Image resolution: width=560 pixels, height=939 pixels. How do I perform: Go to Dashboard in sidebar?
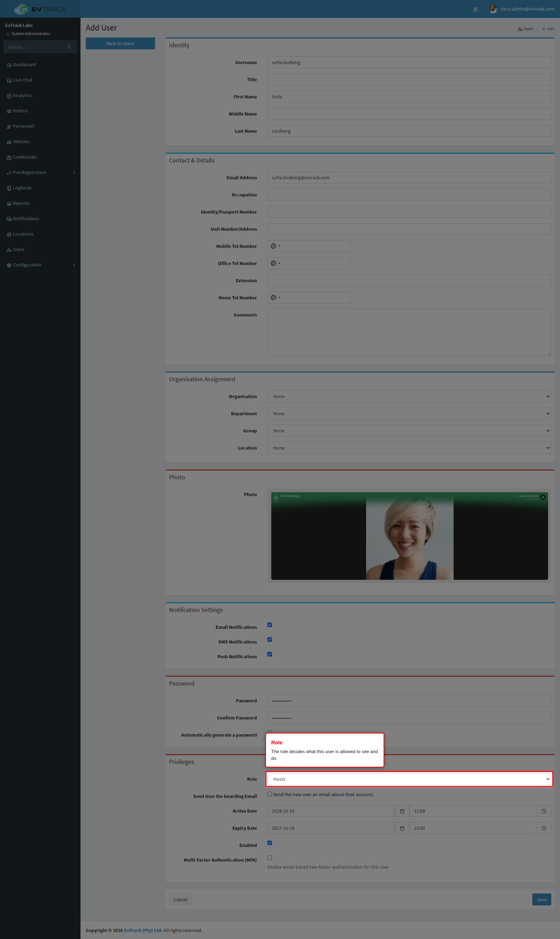[40, 64]
